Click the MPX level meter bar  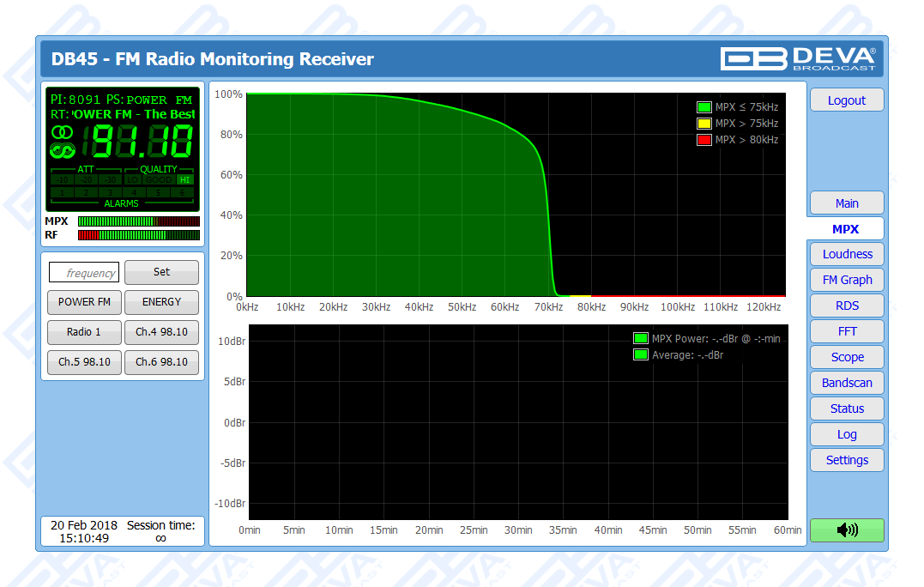[x=138, y=221]
